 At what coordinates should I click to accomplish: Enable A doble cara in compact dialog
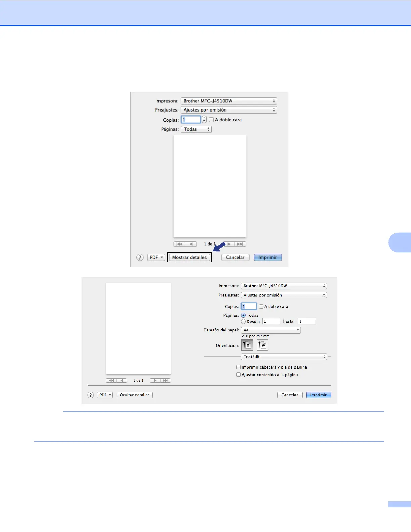[x=211, y=120]
